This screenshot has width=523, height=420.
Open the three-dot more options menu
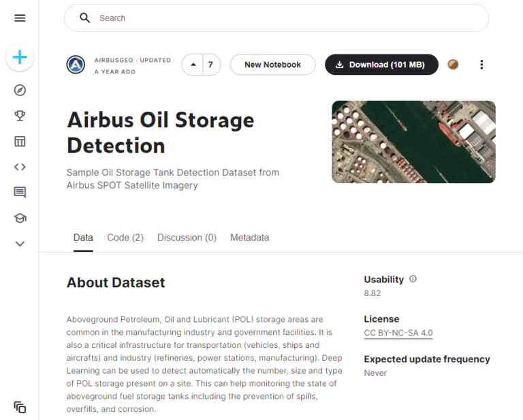tap(481, 65)
